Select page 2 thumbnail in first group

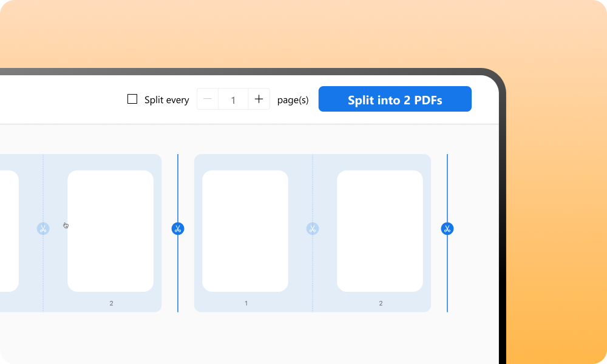[110, 231]
